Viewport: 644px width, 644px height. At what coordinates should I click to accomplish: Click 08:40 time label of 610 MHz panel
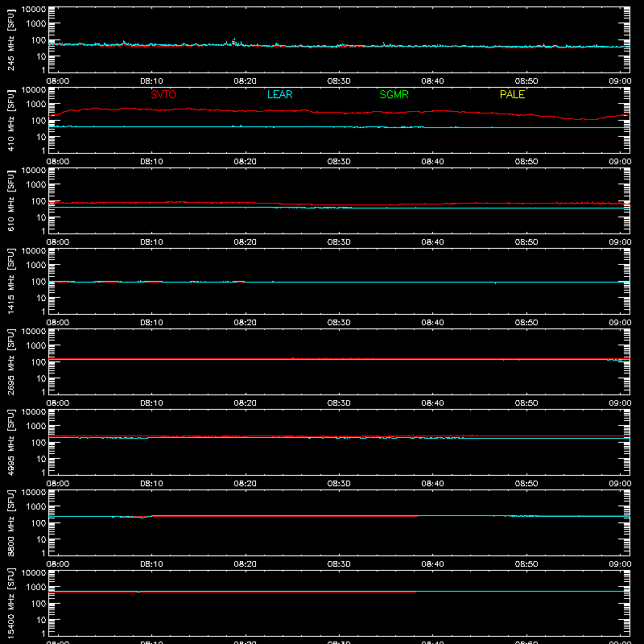(432, 242)
